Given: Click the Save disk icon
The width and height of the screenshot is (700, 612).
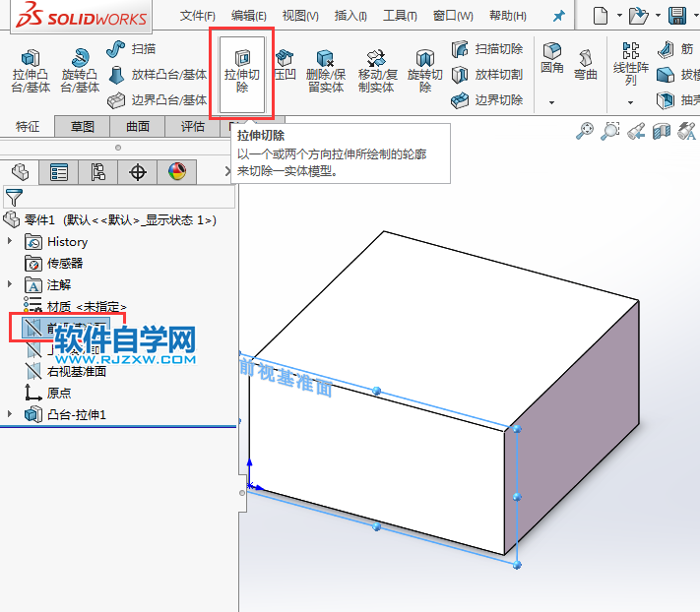Looking at the screenshot, I should 677,16.
